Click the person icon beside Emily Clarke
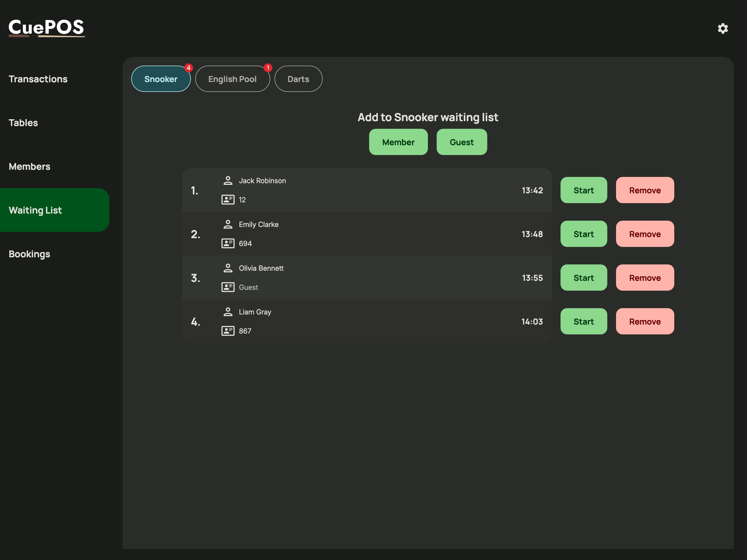The width and height of the screenshot is (747, 560). (228, 224)
